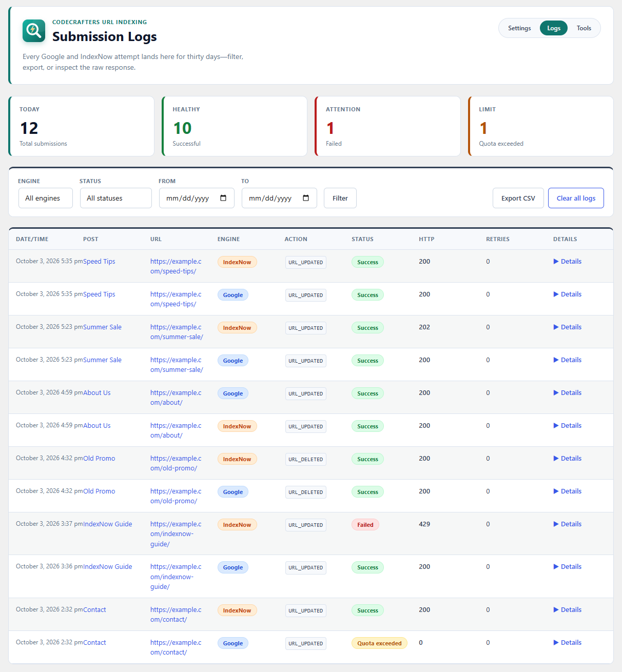
Task: Open Contact post link in quota exceeded row
Action: coord(94,642)
